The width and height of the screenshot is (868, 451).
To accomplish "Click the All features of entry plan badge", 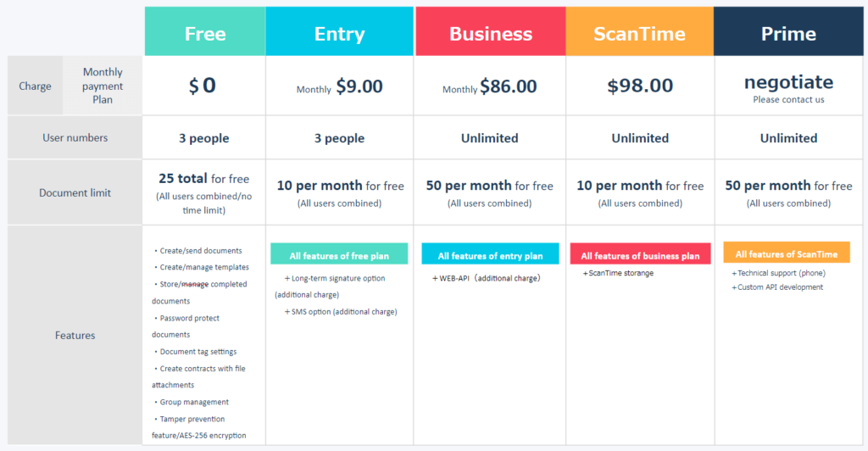I will 490,254.
